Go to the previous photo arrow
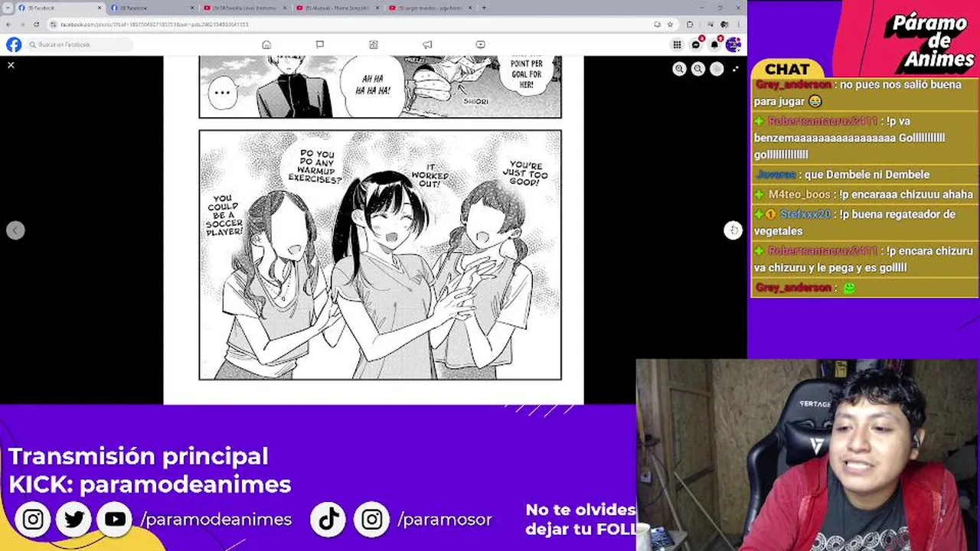 pyautogui.click(x=15, y=230)
